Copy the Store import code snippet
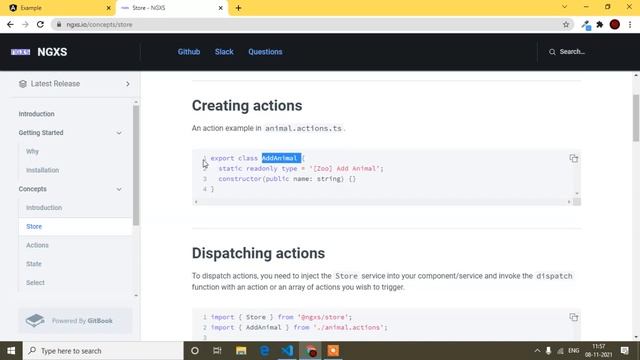The width and height of the screenshot is (640, 360). coord(573,317)
